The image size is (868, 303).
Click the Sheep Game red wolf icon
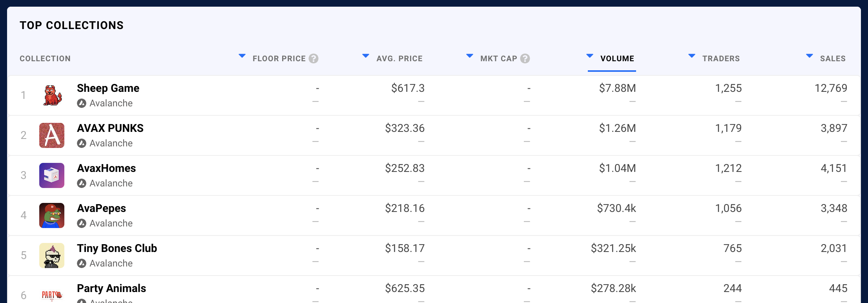pyautogui.click(x=52, y=95)
